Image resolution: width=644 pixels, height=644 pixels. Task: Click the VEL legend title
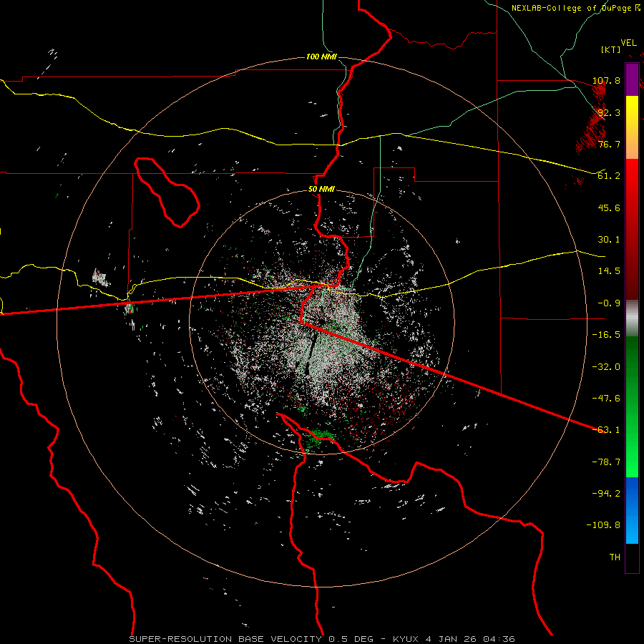[x=628, y=43]
